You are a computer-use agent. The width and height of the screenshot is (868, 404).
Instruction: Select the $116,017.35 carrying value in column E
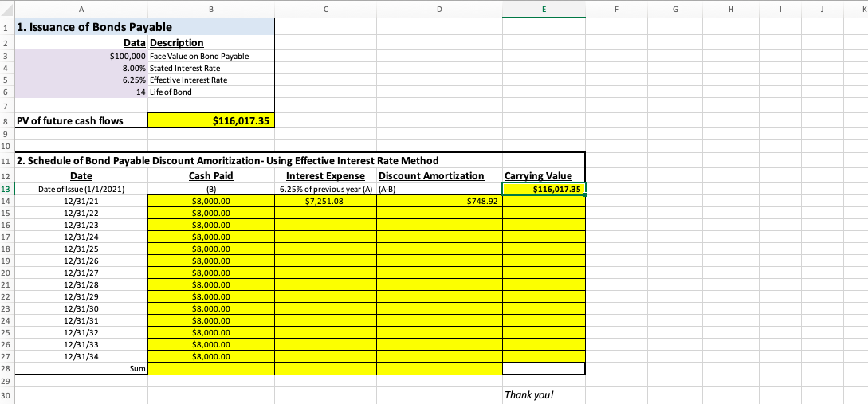point(544,190)
